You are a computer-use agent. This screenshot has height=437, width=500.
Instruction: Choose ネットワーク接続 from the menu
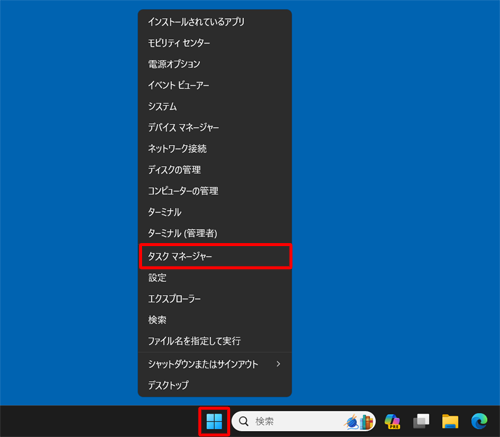point(215,149)
